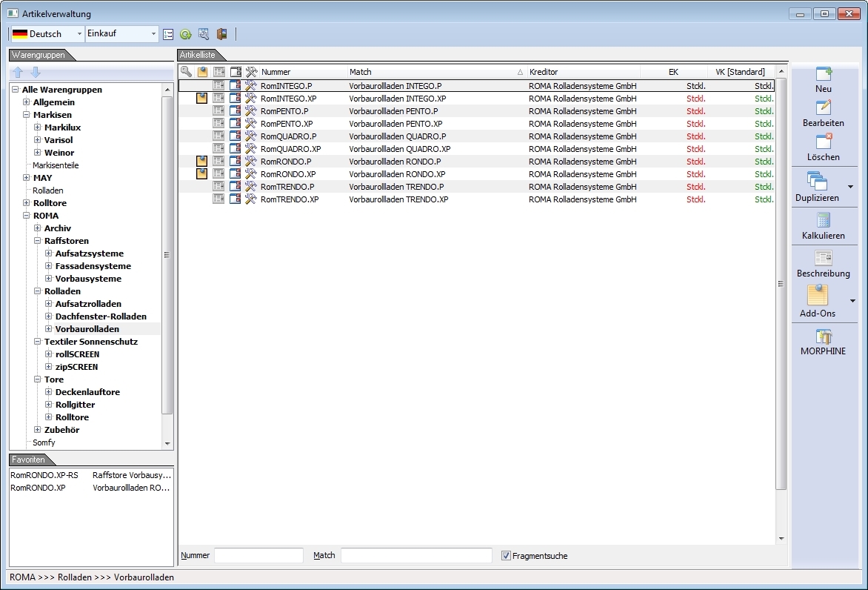Click the Match search input field
The height and width of the screenshot is (590, 868).
point(416,555)
